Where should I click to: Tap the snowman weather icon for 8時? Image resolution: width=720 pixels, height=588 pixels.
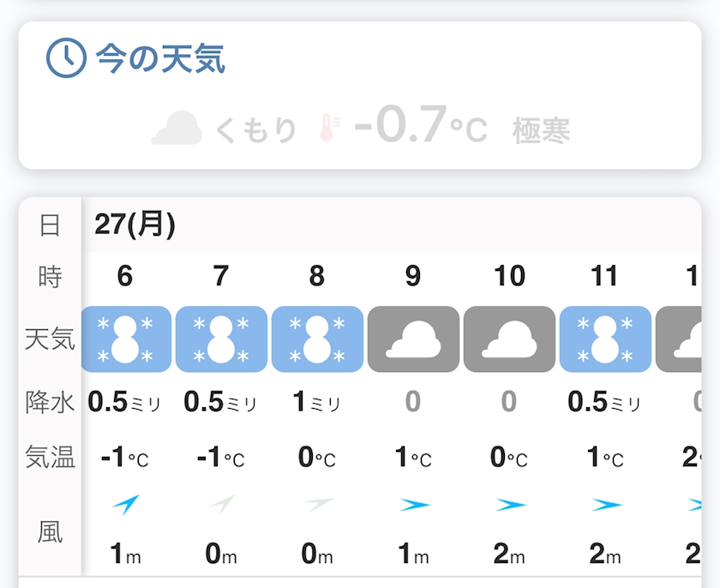click(x=317, y=339)
